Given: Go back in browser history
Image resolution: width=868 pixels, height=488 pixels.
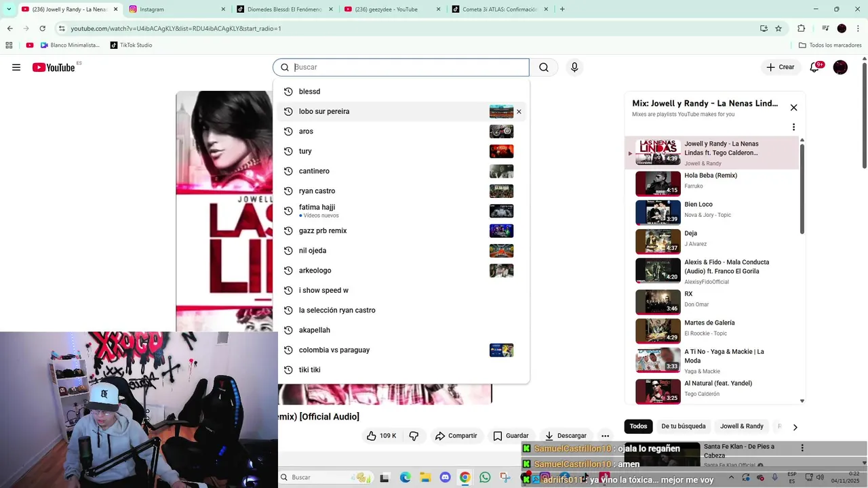Looking at the screenshot, I should click(9, 28).
